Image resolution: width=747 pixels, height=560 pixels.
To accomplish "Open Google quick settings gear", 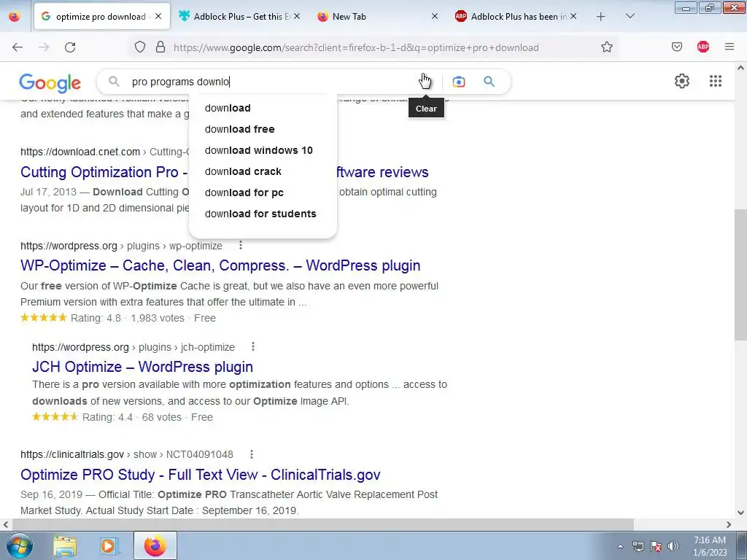I will [x=682, y=82].
